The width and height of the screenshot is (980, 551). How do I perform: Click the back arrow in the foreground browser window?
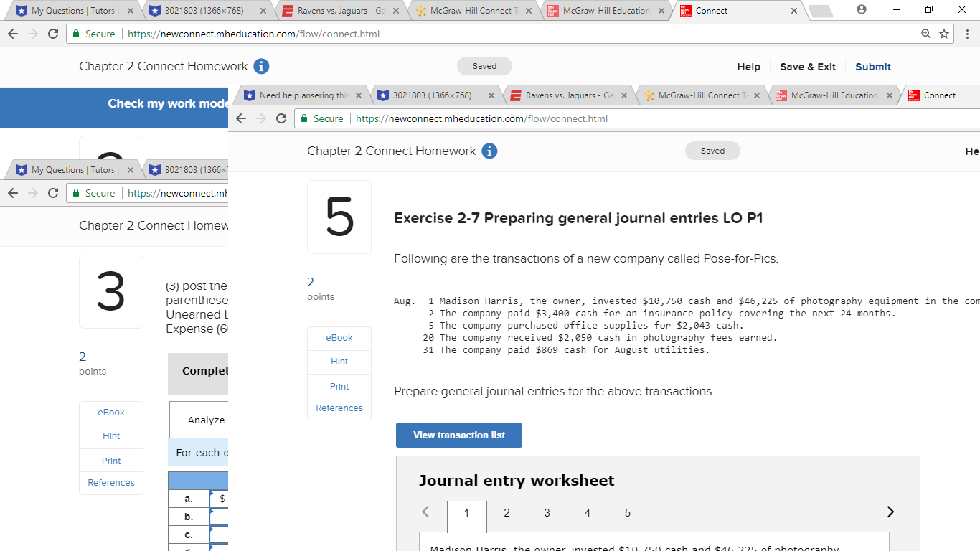pyautogui.click(x=241, y=118)
